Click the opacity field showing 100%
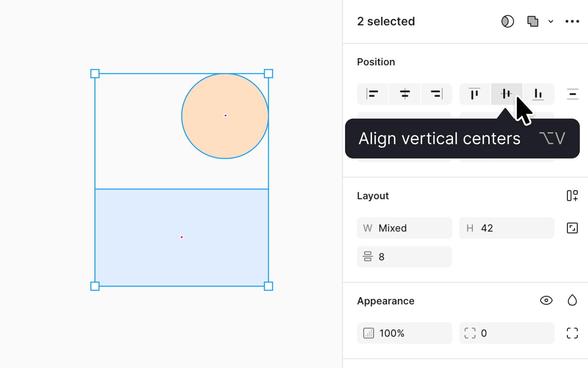 click(404, 333)
